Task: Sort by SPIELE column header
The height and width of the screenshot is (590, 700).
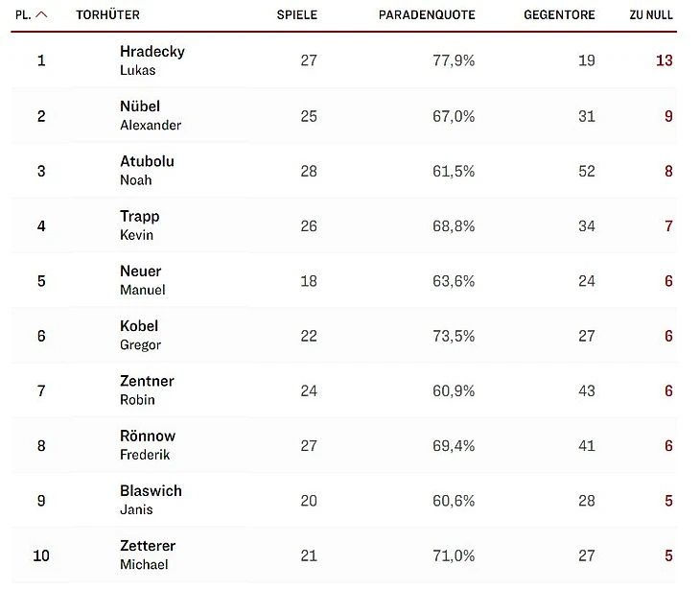Action: click(x=297, y=15)
